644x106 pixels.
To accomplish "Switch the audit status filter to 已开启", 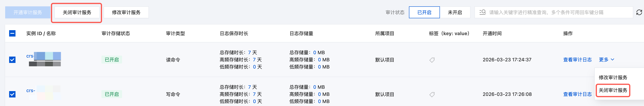I will pos(424,13).
